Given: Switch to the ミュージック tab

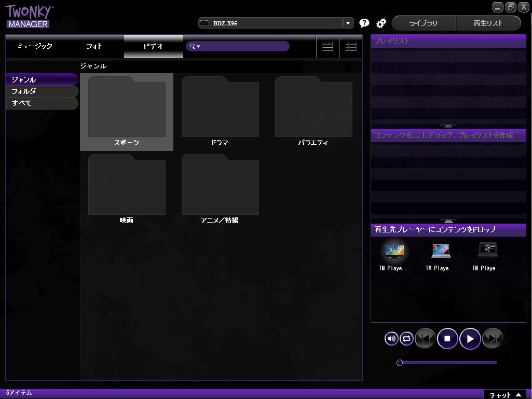Looking at the screenshot, I should pos(35,46).
